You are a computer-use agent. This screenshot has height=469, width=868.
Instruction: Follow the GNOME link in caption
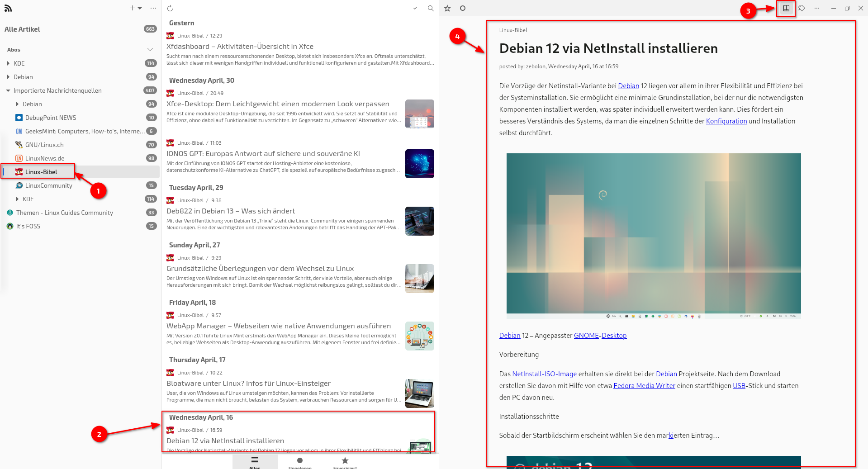point(586,336)
